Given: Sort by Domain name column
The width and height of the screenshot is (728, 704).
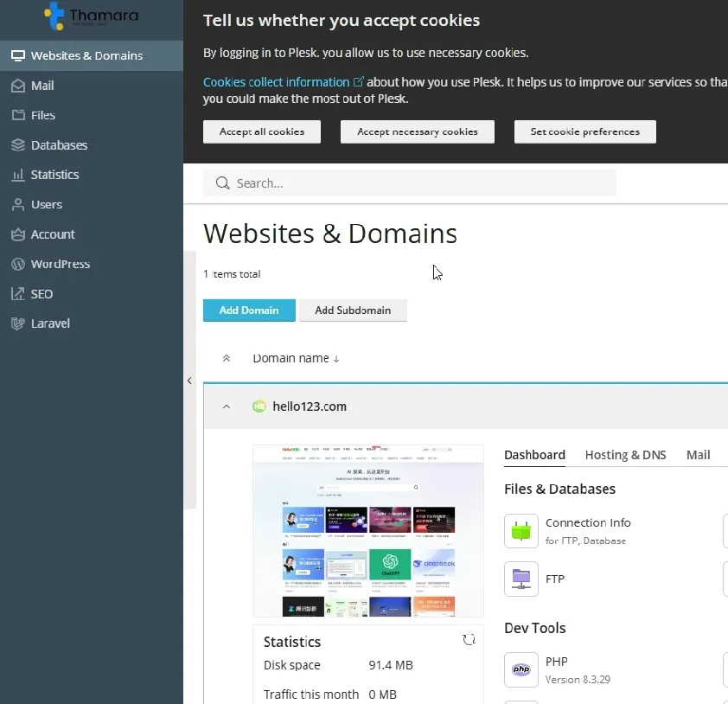Looking at the screenshot, I should (296, 358).
